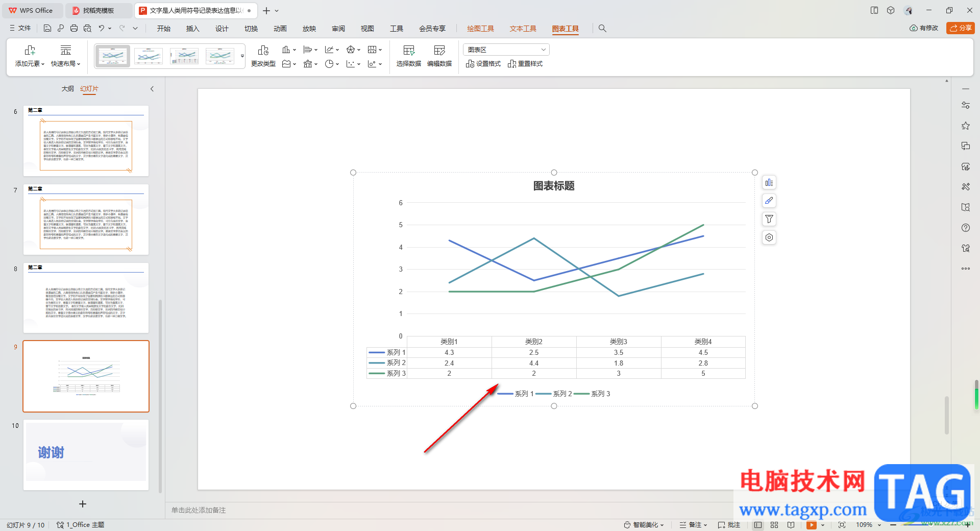Select the chart title 图表标题
The width and height of the screenshot is (980, 531).
point(554,186)
